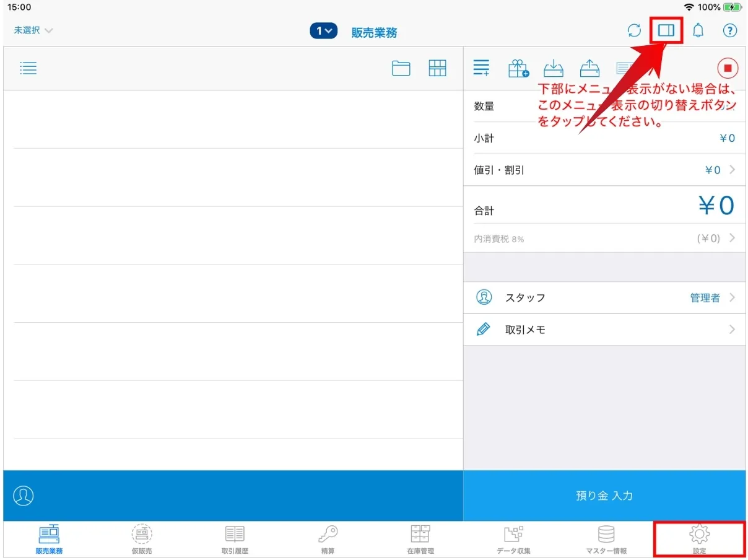Open the 取引メモ transaction memo row
Image resolution: width=748 pixels, height=560 pixels.
tap(604, 330)
